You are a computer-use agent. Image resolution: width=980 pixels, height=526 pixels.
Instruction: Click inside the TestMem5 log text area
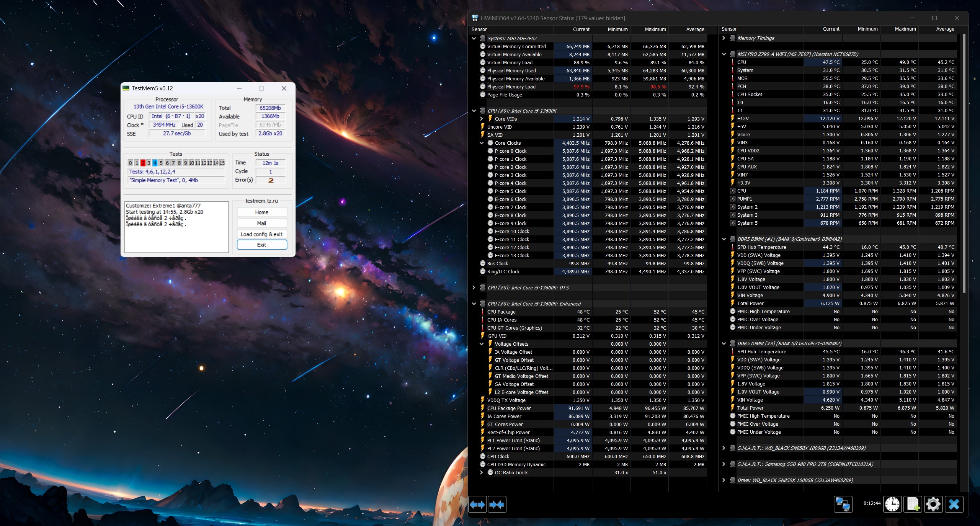[x=176, y=227]
